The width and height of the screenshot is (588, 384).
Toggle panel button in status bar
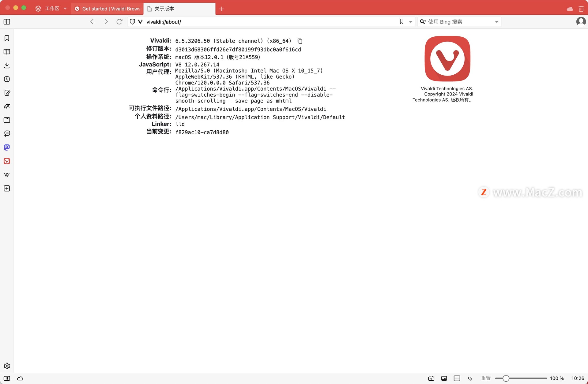(x=7, y=378)
